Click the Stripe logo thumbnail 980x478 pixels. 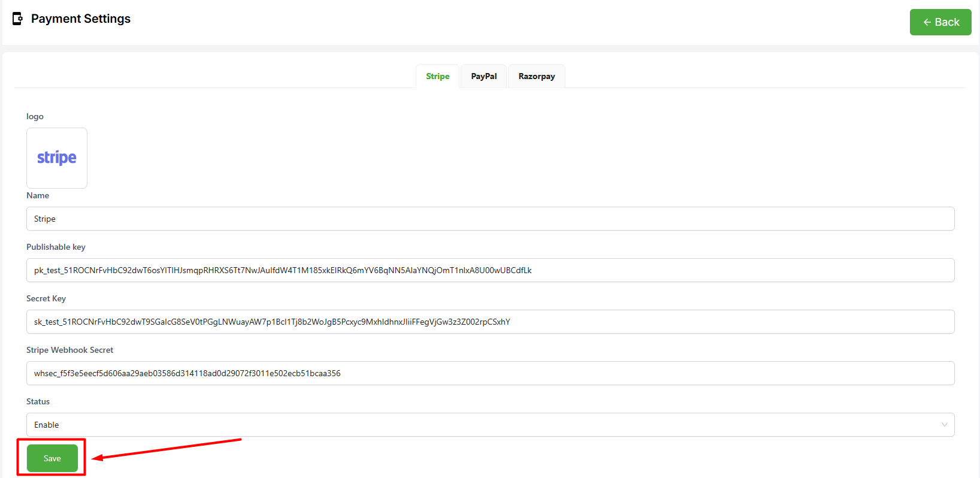[x=57, y=158]
